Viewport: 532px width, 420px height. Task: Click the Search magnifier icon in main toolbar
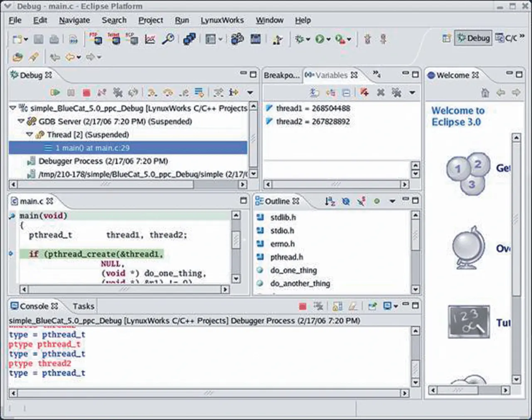(x=168, y=39)
